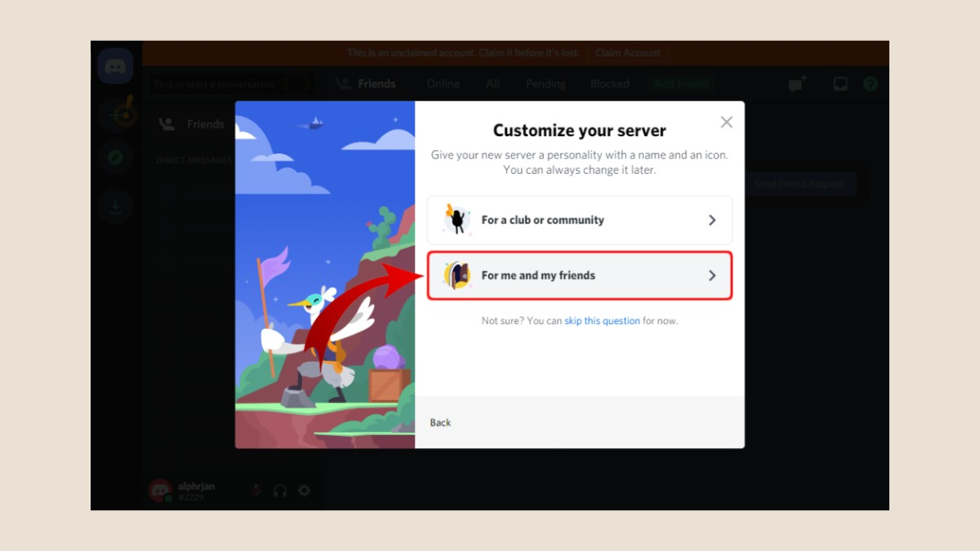
Task: Switch to the All friends tab
Action: [x=493, y=83]
